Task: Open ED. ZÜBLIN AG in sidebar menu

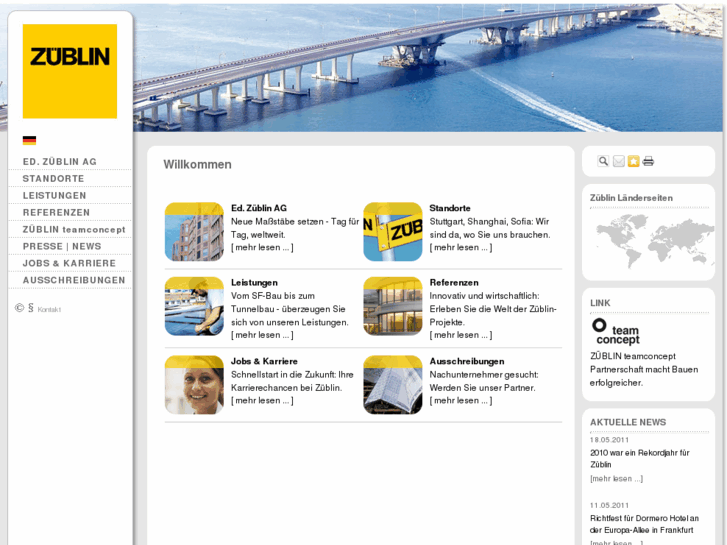Action: (x=60, y=161)
